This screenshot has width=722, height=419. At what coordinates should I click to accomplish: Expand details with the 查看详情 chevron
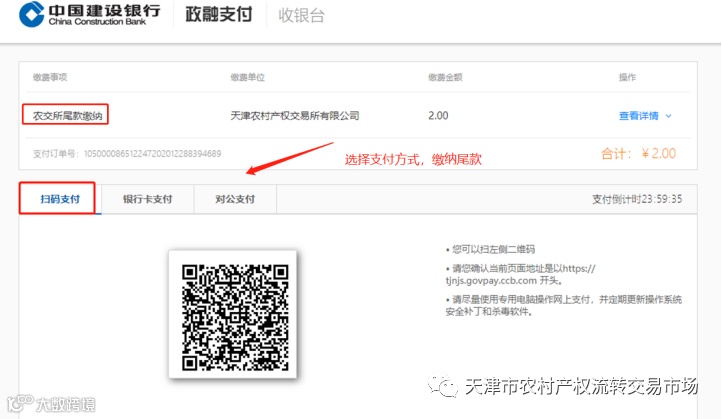click(x=669, y=116)
